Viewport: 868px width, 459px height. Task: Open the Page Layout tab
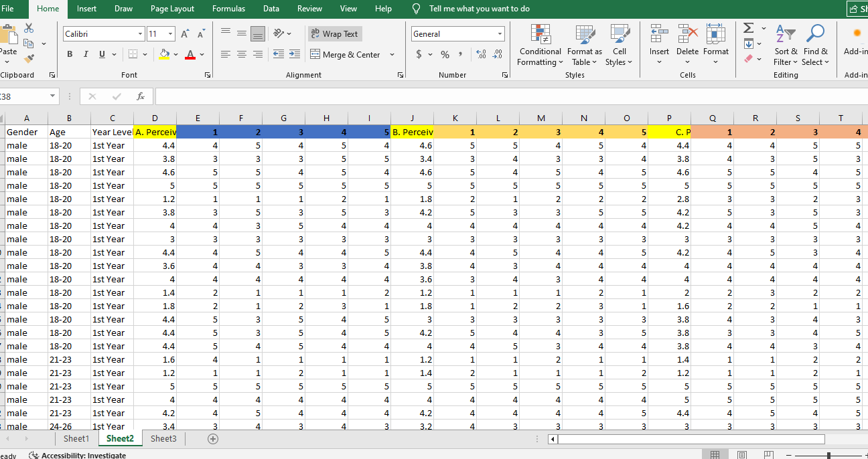[x=172, y=9]
